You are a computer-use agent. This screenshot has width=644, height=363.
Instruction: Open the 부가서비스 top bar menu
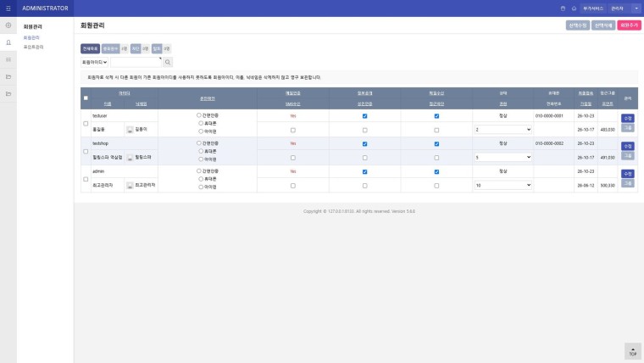tap(593, 8)
